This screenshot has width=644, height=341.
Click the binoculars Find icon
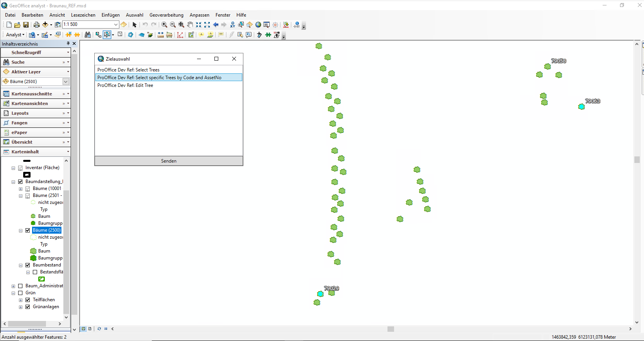(88, 35)
